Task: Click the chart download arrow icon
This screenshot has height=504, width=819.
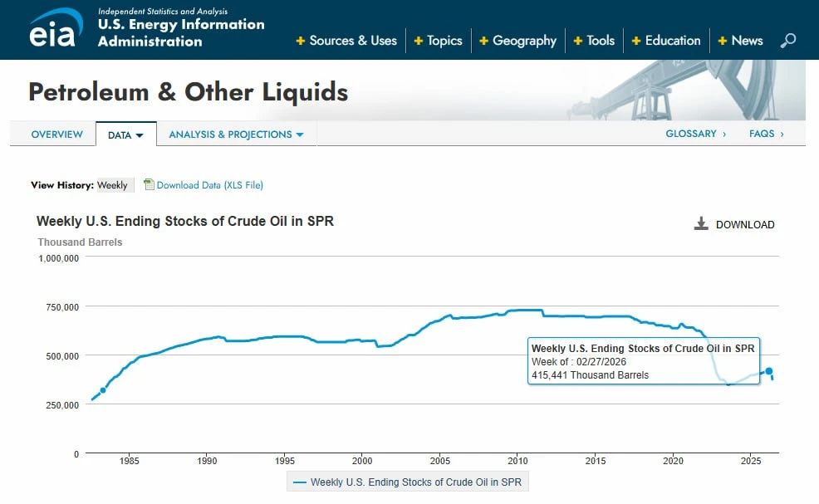Action: click(x=701, y=224)
